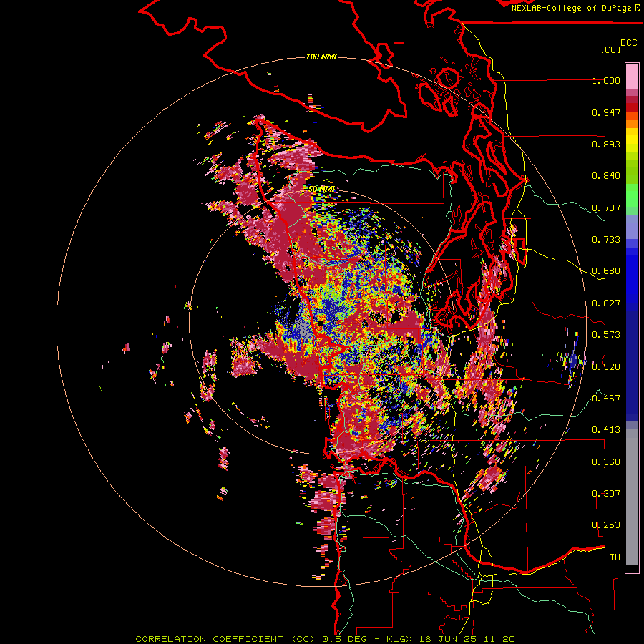Viewport: 644px width, 644px height.
Task: Click the TH label on the color scale
Action: coord(615,557)
